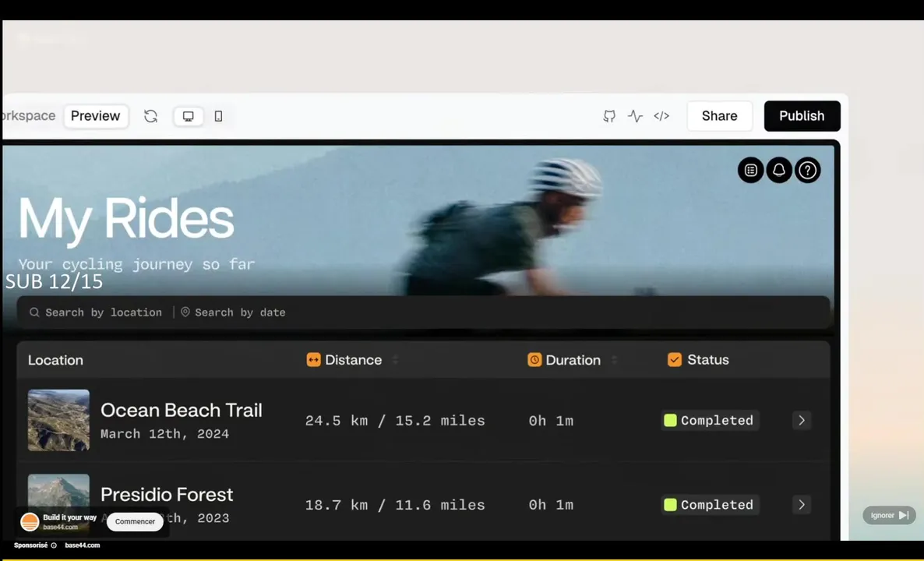Click the Ignorer skip ad button
The image size is (924, 561).
(889, 515)
